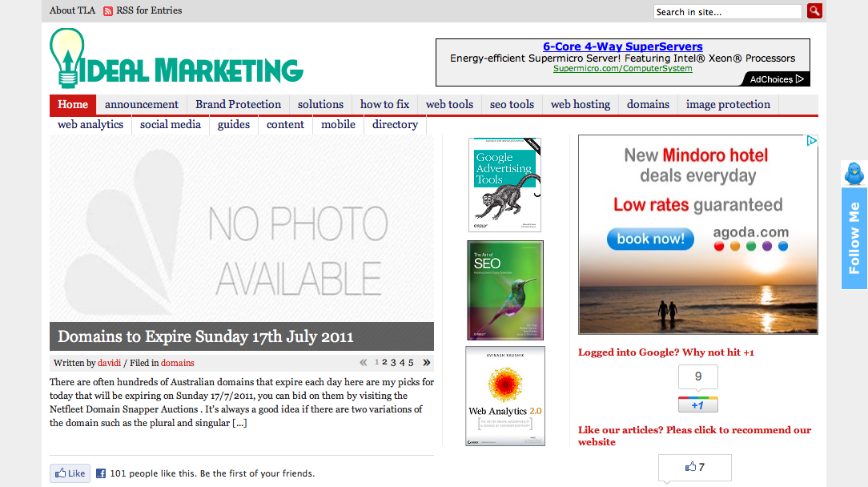The width and height of the screenshot is (868, 487).
Task: Open RSS for Entries link
Action: pos(149,10)
